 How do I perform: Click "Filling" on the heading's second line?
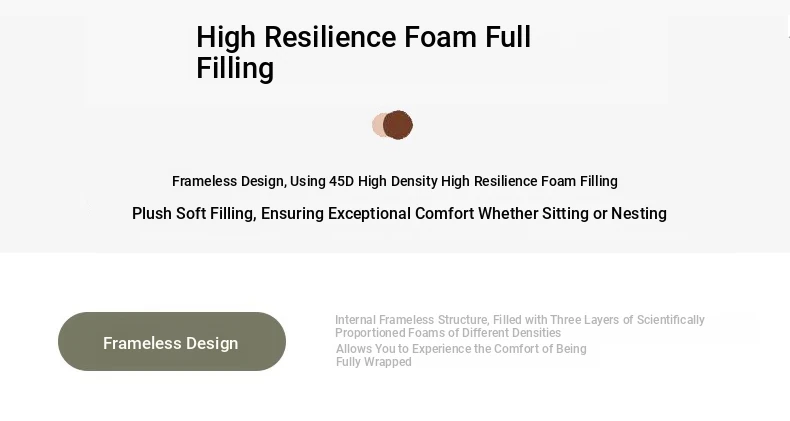235,69
